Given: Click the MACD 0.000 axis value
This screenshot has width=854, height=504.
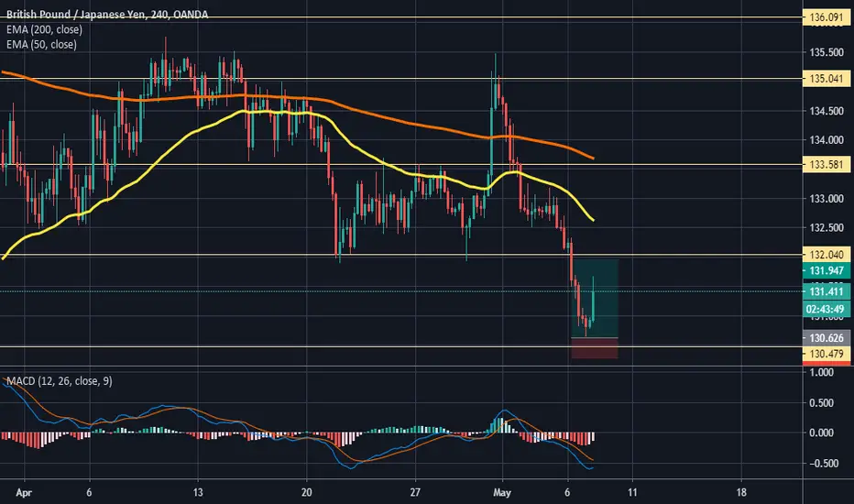Looking at the screenshot, I should (822, 433).
